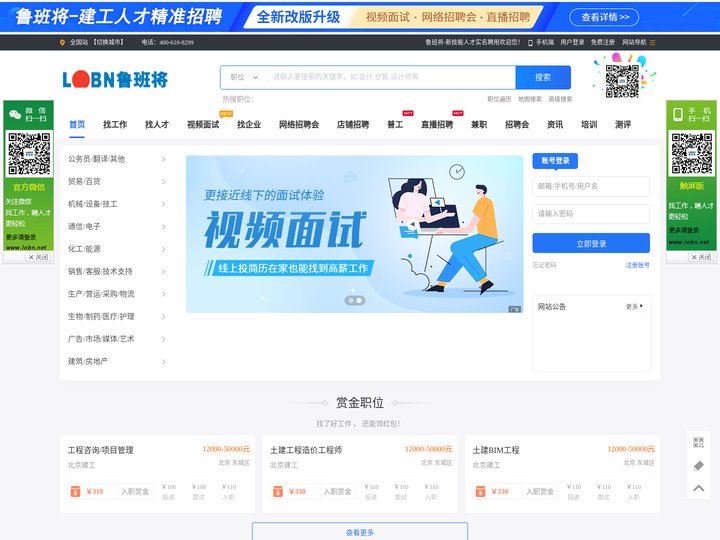Viewport: 720px width, 540px height.
Task: Click the QR code beside the search bar
Action: coord(622,81)
